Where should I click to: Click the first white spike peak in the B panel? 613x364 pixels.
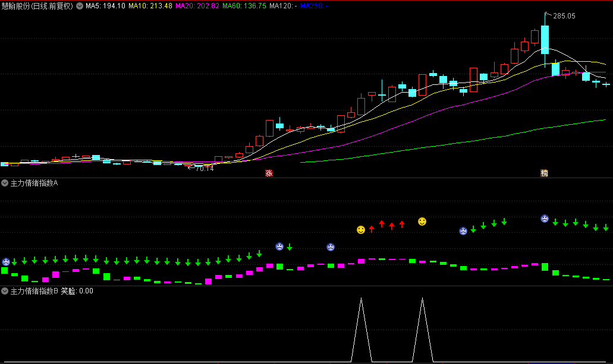click(x=361, y=299)
